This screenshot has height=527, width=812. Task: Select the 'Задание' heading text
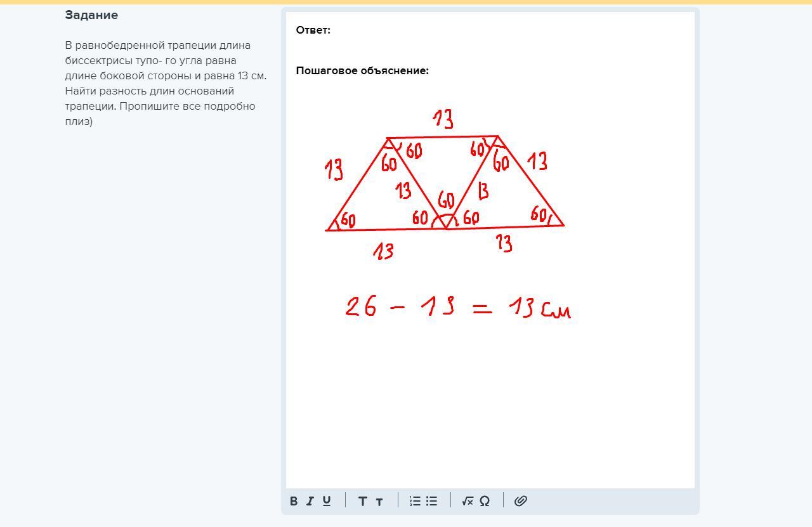tap(91, 15)
